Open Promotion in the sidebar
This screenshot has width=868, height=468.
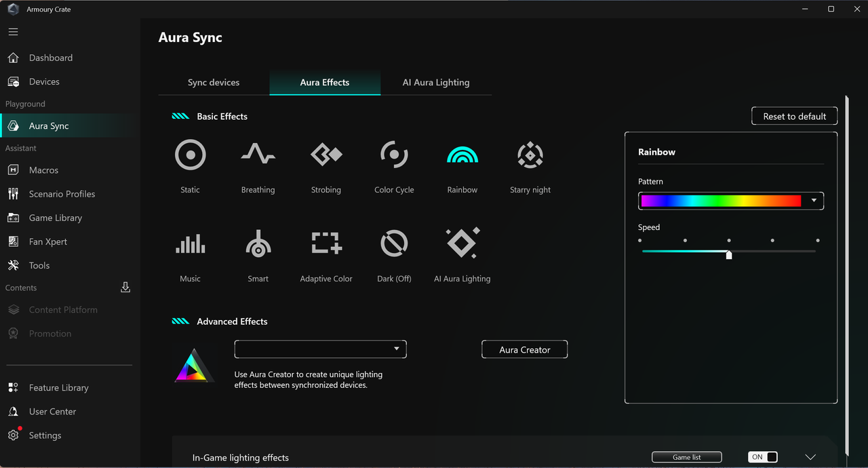coord(66,334)
